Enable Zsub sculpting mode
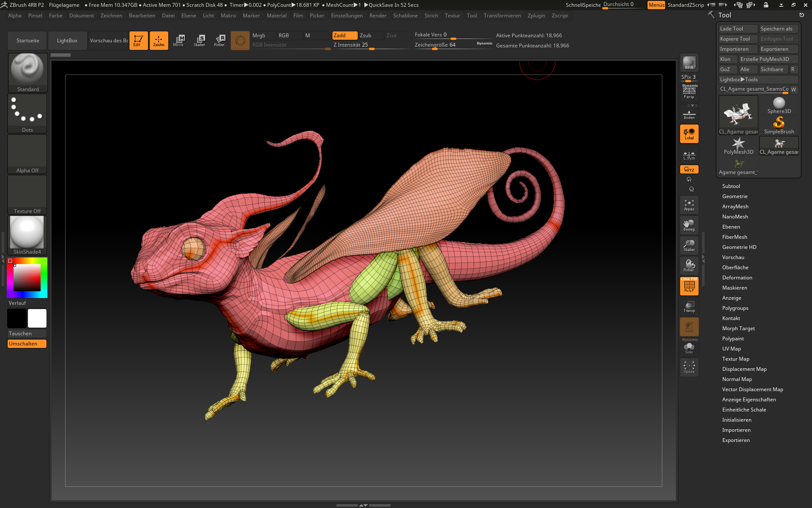Image resolution: width=812 pixels, height=508 pixels. (370, 36)
